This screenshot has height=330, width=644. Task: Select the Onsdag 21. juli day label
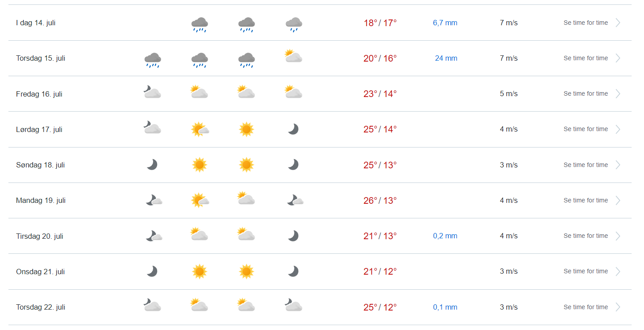[40, 272]
